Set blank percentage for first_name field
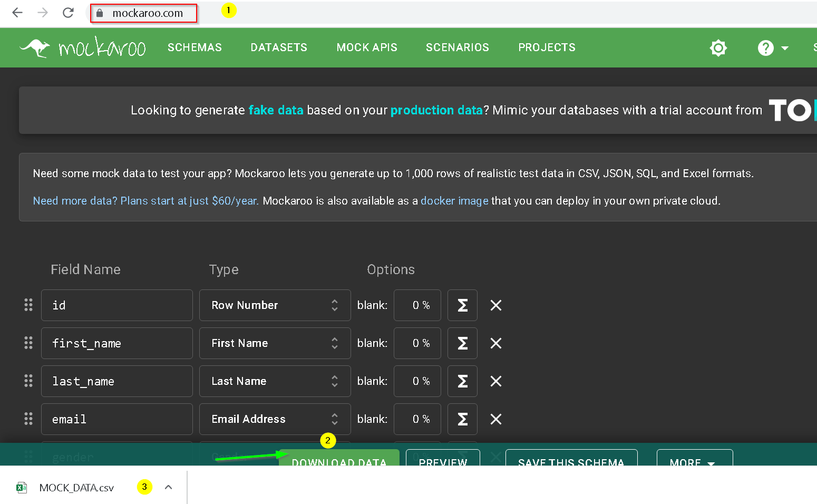 tap(417, 343)
